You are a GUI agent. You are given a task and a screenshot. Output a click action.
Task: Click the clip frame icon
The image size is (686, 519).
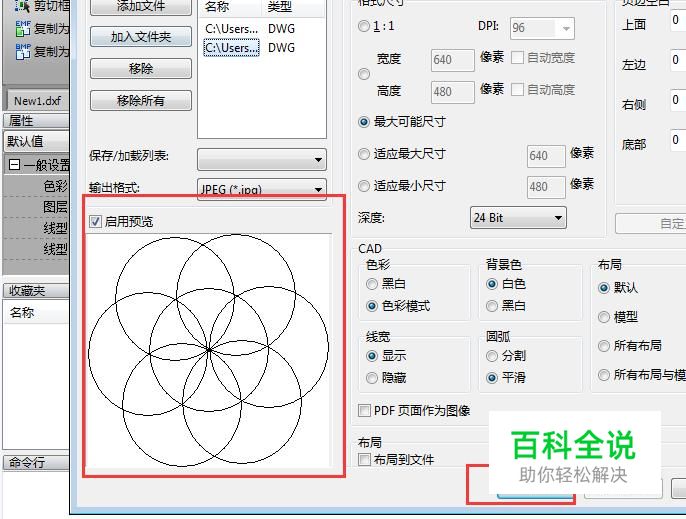coord(22,6)
